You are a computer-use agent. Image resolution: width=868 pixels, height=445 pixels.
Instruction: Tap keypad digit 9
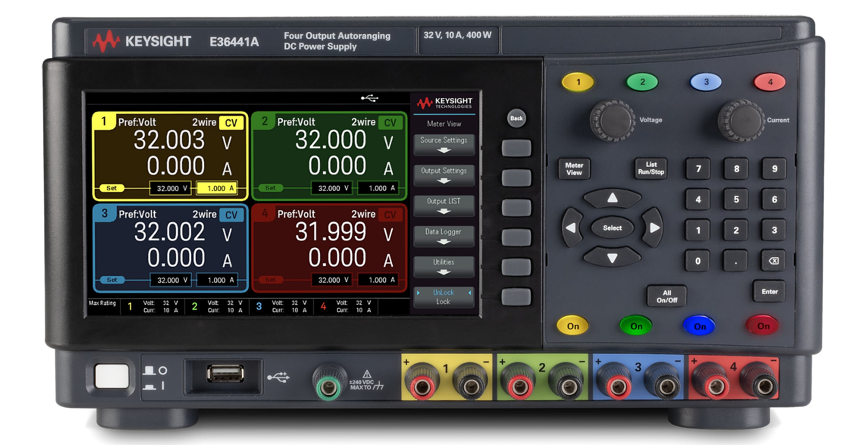tap(774, 169)
